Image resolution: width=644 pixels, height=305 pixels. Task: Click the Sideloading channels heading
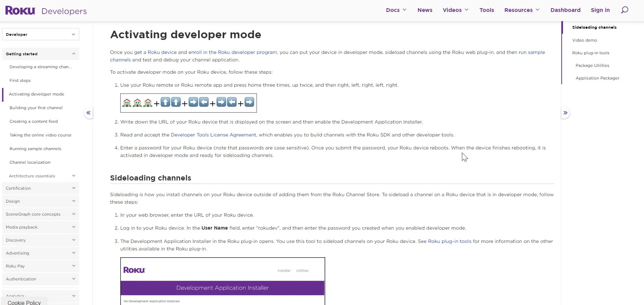pos(150,178)
